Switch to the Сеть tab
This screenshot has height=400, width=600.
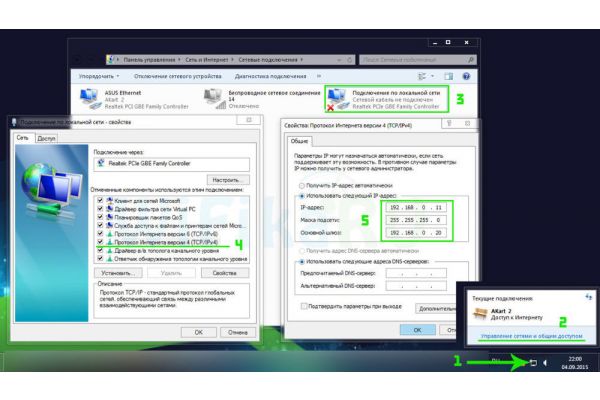click(23, 138)
